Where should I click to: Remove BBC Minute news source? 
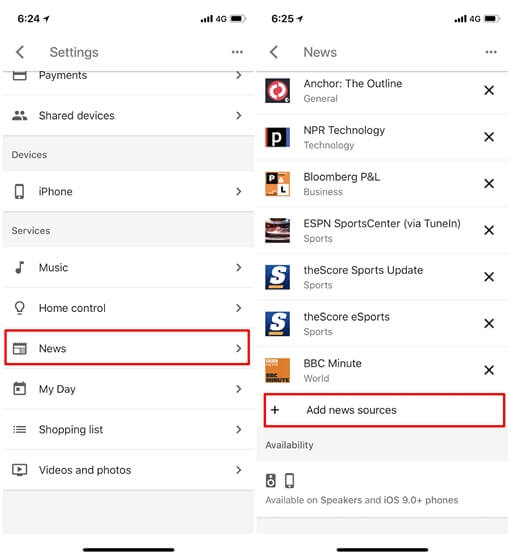tap(489, 370)
